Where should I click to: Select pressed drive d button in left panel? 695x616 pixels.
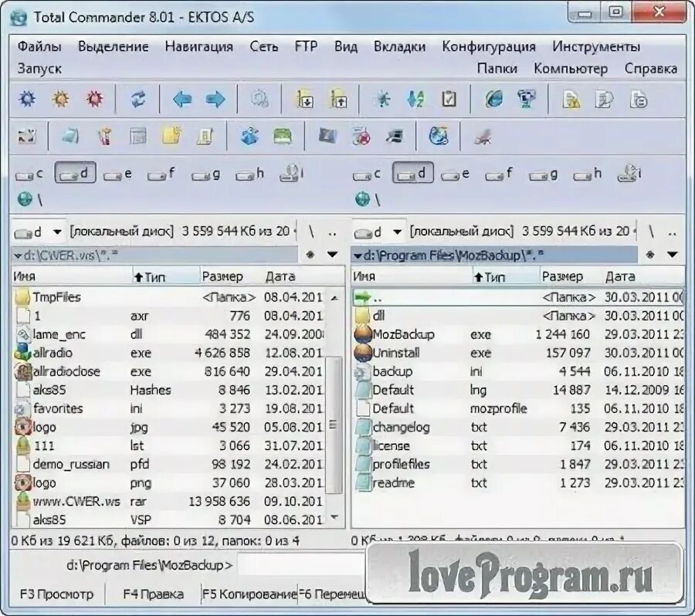click(76, 173)
